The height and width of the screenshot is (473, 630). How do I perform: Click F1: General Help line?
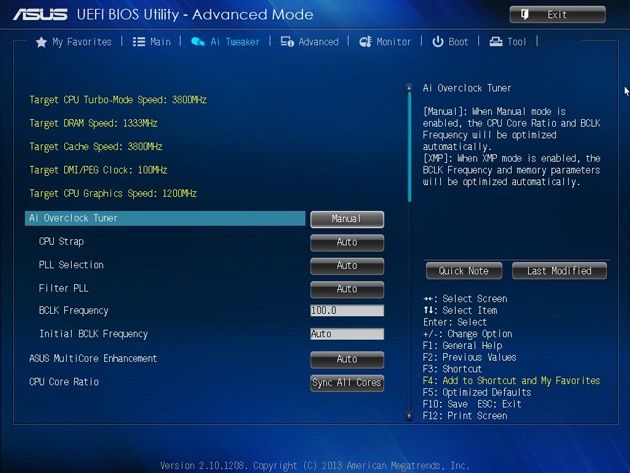click(462, 346)
